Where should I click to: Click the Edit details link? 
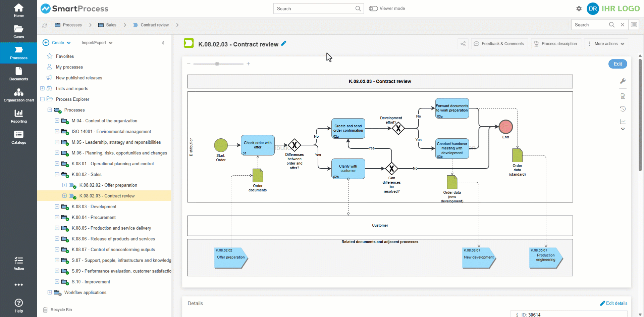pyautogui.click(x=613, y=303)
